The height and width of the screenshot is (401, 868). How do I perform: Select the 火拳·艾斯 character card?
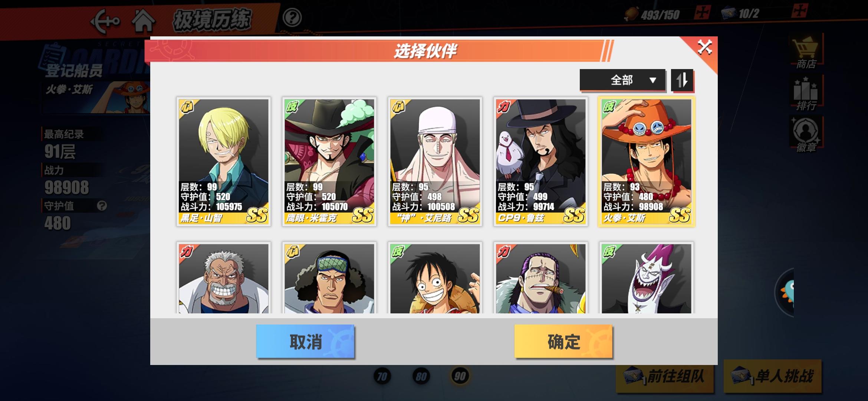pyautogui.click(x=646, y=162)
